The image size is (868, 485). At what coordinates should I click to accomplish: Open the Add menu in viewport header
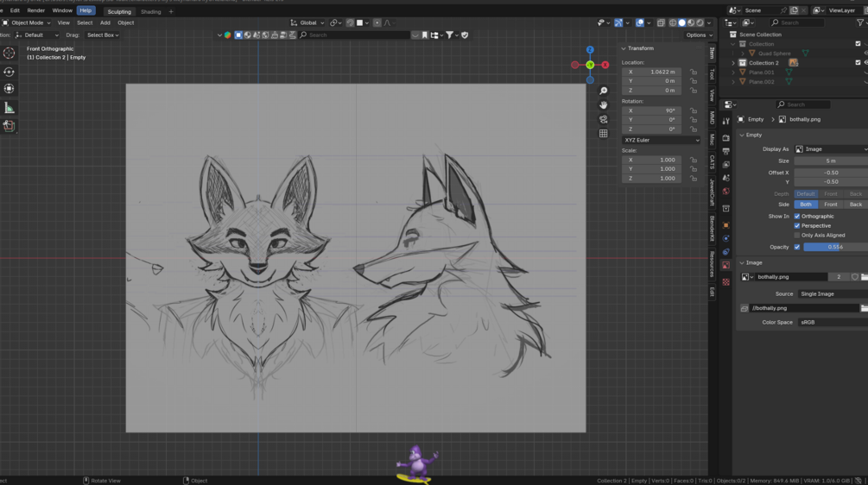[x=105, y=22]
